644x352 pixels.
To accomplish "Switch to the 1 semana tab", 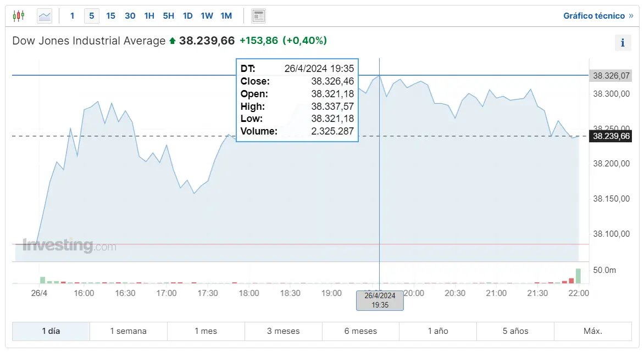I will click(x=128, y=331).
